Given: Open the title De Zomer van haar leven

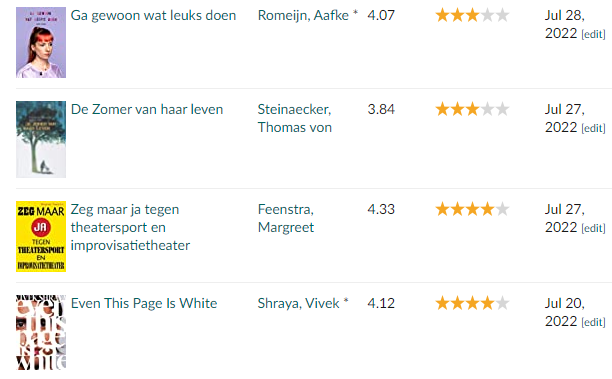Looking at the screenshot, I should tap(147, 109).
